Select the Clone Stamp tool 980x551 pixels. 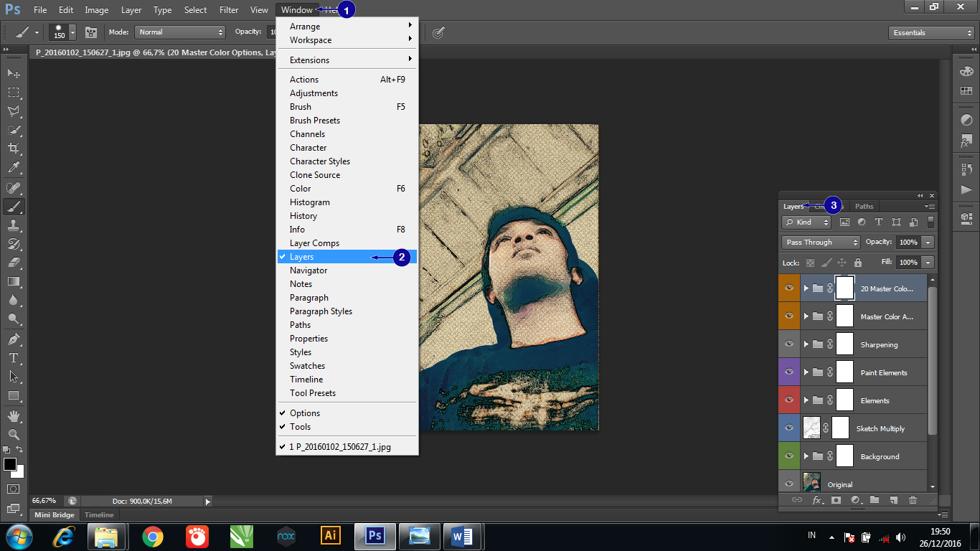tap(13, 225)
